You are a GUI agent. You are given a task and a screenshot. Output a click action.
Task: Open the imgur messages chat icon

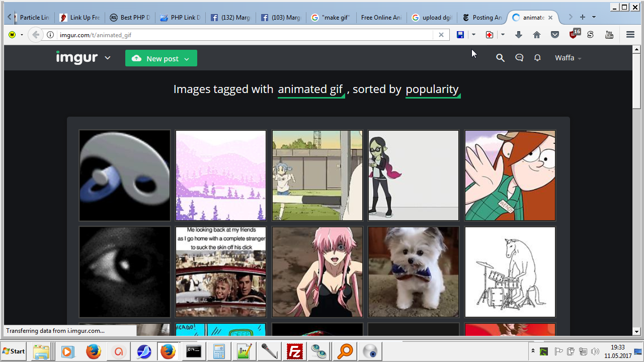[519, 58]
